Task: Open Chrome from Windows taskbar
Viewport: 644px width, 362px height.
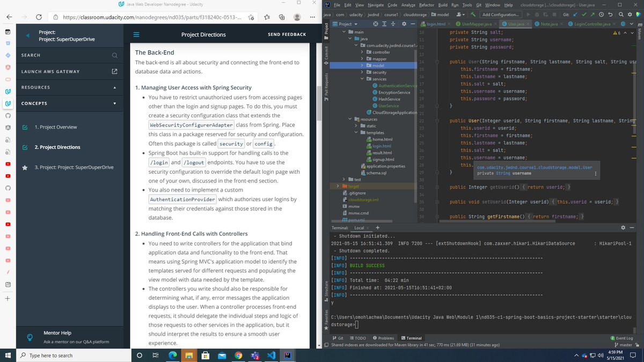Action: point(238,356)
